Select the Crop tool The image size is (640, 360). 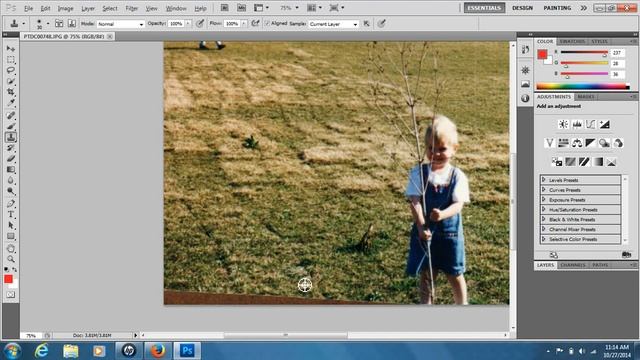tap(11, 92)
